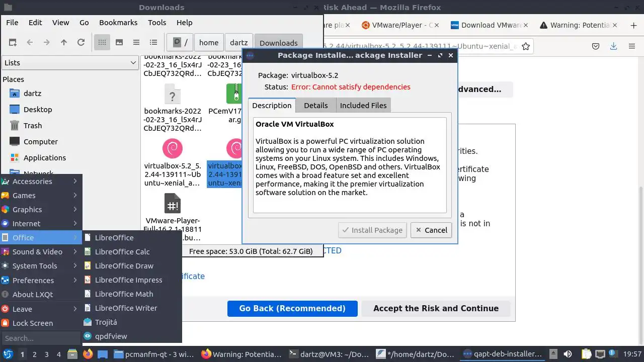
Task: Launch LibreOffice Draw from Office submenu
Action: point(131,265)
